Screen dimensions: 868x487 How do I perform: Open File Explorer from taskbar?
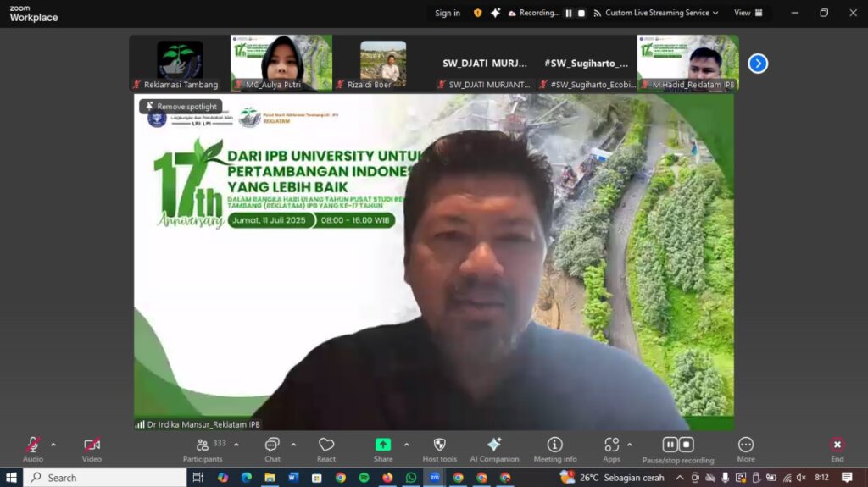tap(270, 477)
